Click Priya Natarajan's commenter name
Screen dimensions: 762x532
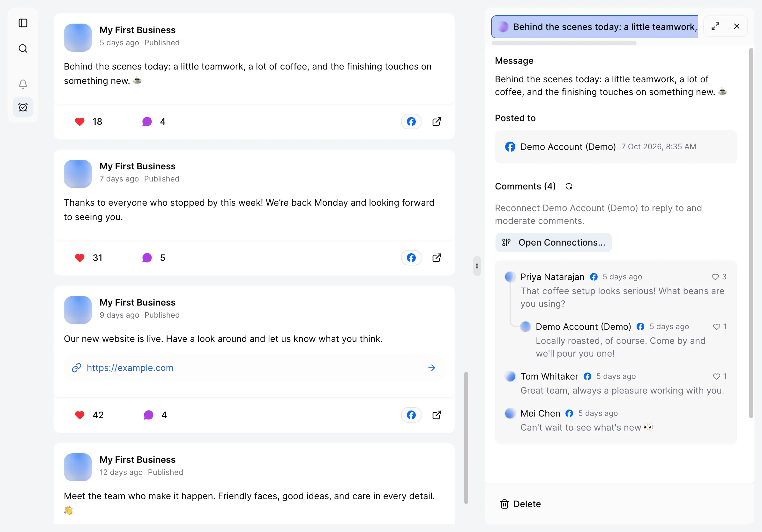click(552, 277)
